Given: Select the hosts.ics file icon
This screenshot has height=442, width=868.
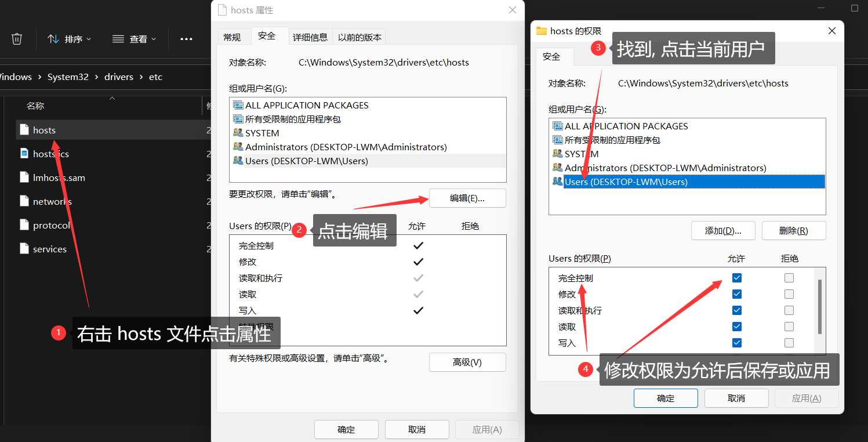Looking at the screenshot, I should click(24, 153).
